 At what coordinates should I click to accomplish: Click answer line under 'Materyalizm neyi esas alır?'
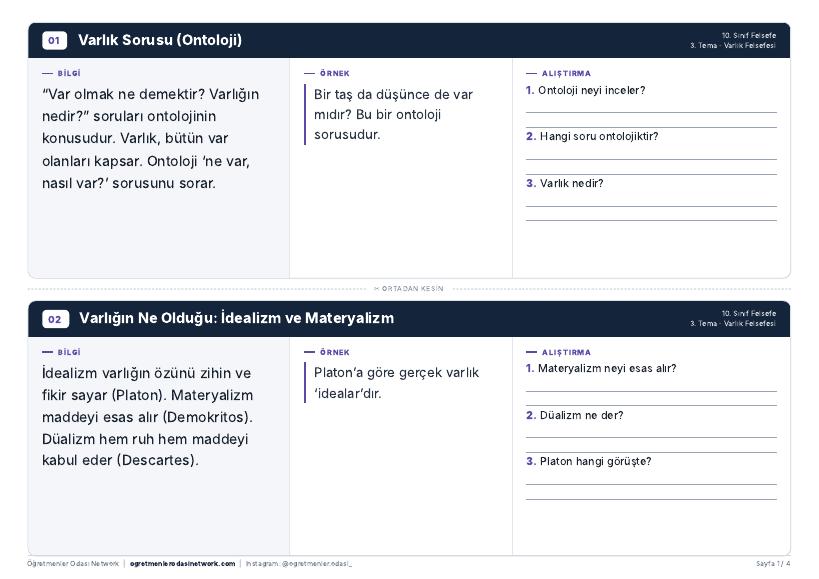pyautogui.click(x=651, y=391)
